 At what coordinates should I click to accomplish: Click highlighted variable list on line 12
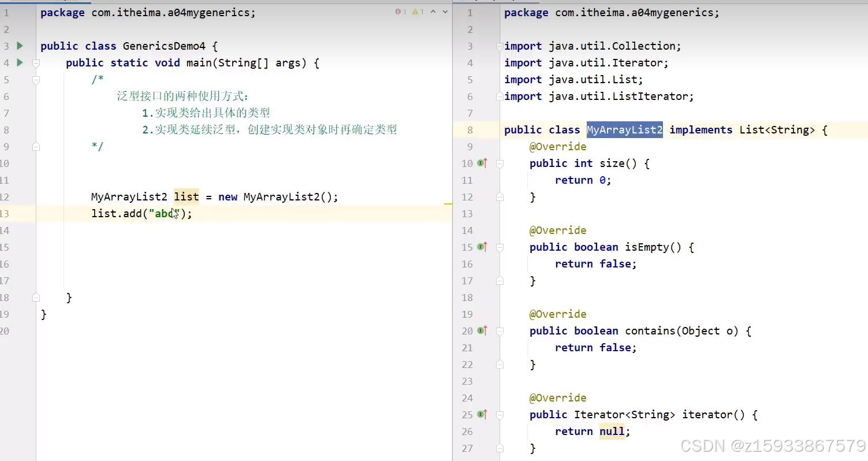coord(186,197)
